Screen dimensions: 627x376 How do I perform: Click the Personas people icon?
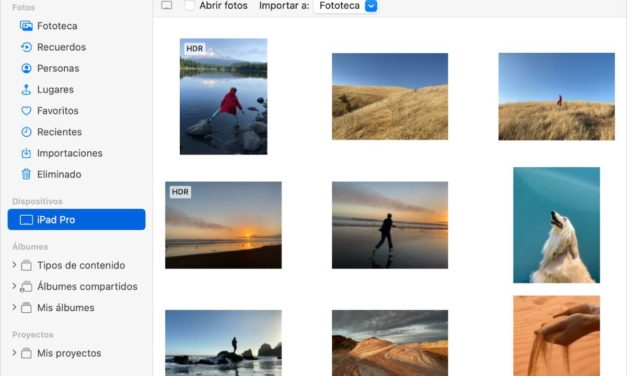[26, 68]
